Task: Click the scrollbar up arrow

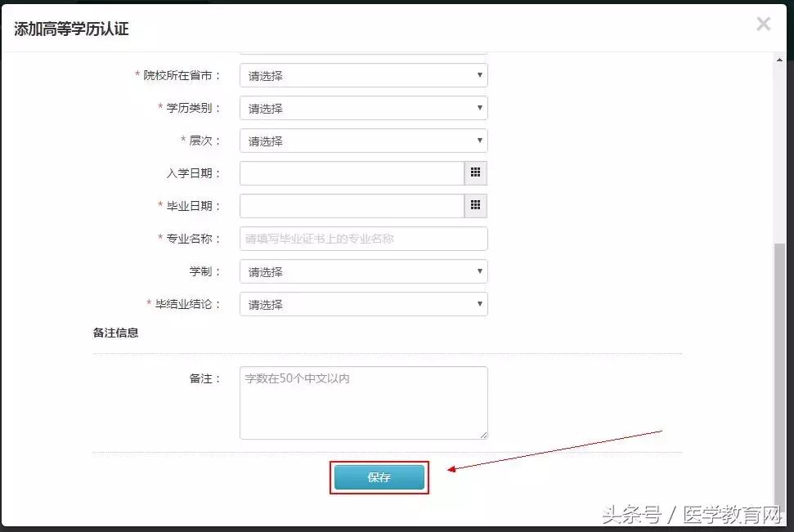Action: coord(779,58)
